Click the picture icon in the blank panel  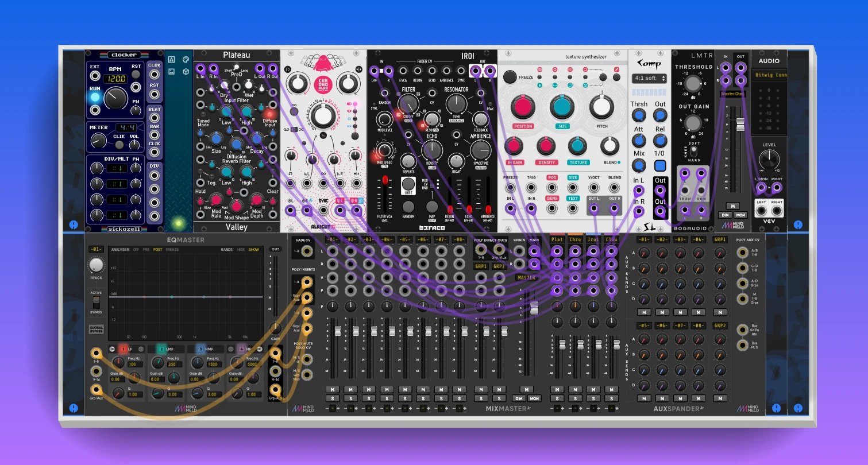click(171, 72)
